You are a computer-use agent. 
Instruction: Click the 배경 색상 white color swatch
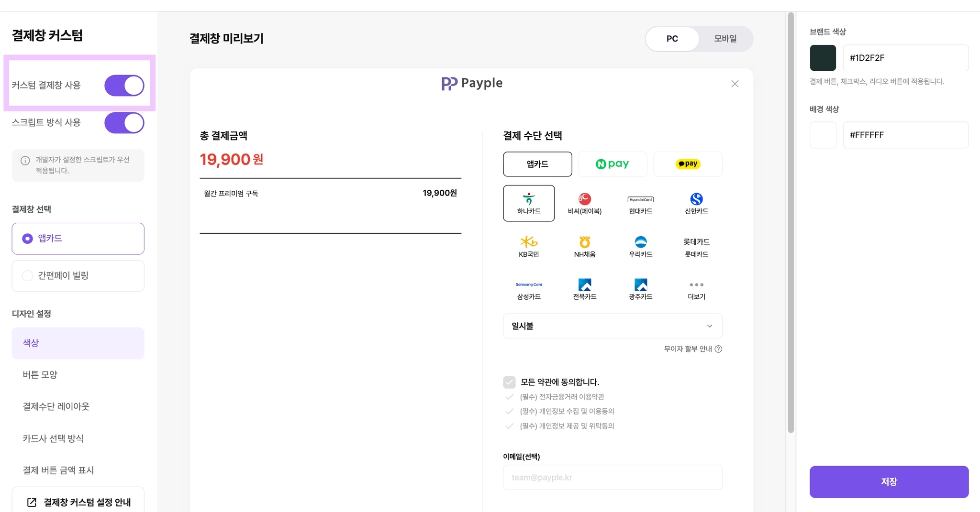823,135
